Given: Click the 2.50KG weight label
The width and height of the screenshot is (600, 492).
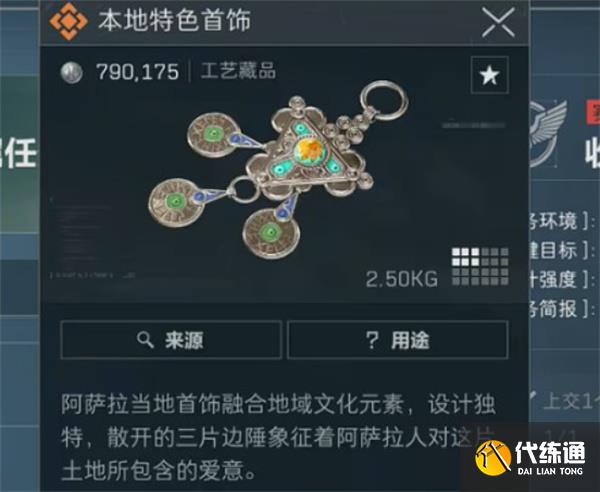Looking at the screenshot, I should coord(402,279).
